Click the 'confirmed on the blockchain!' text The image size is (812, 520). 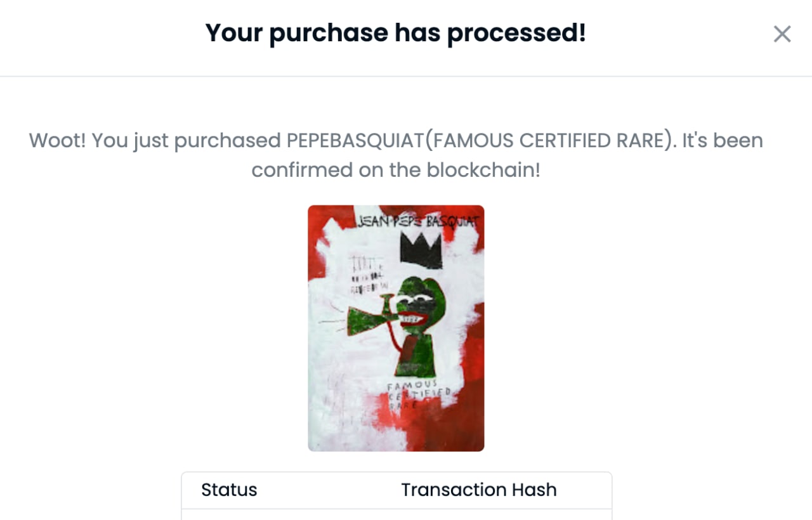point(396,170)
